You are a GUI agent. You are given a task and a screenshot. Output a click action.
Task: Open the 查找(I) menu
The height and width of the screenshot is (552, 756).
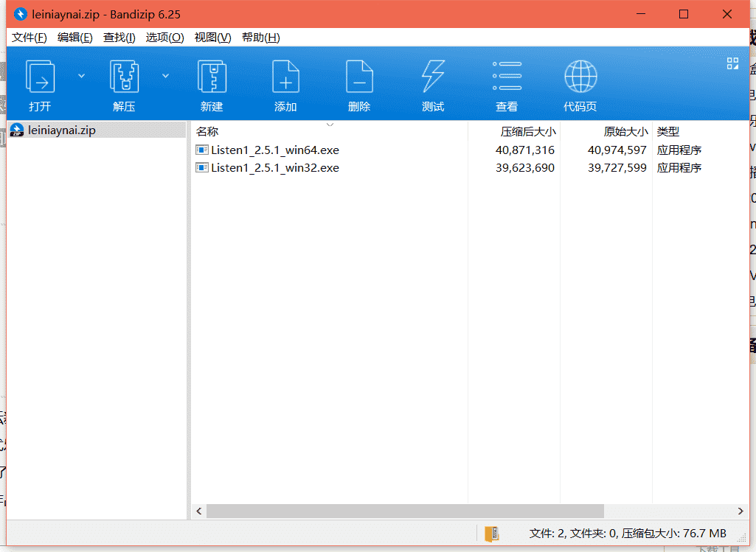coord(119,38)
